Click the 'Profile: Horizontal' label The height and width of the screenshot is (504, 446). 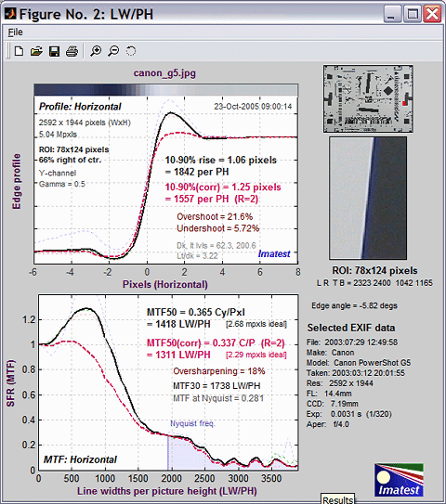click(80, 107)
